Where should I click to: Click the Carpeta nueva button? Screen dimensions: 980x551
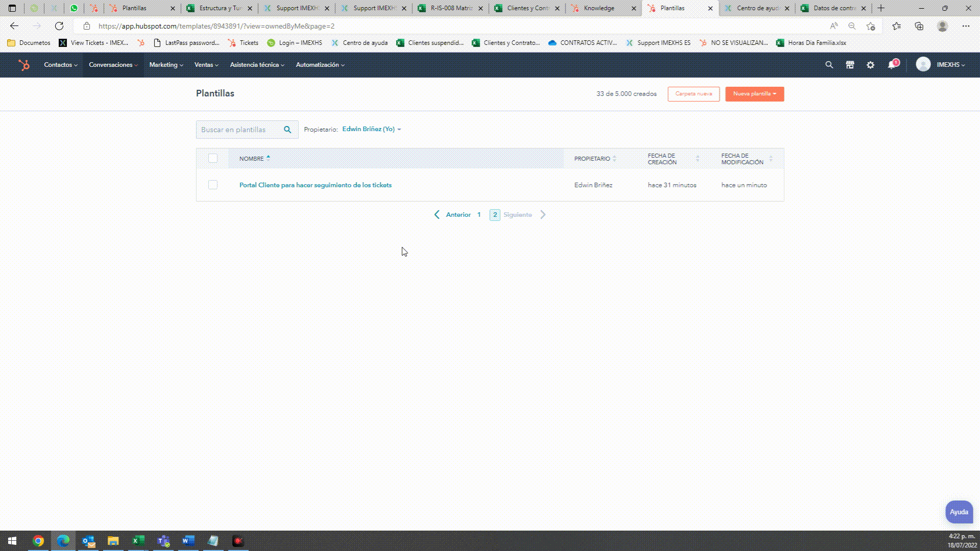pos(693,94)
